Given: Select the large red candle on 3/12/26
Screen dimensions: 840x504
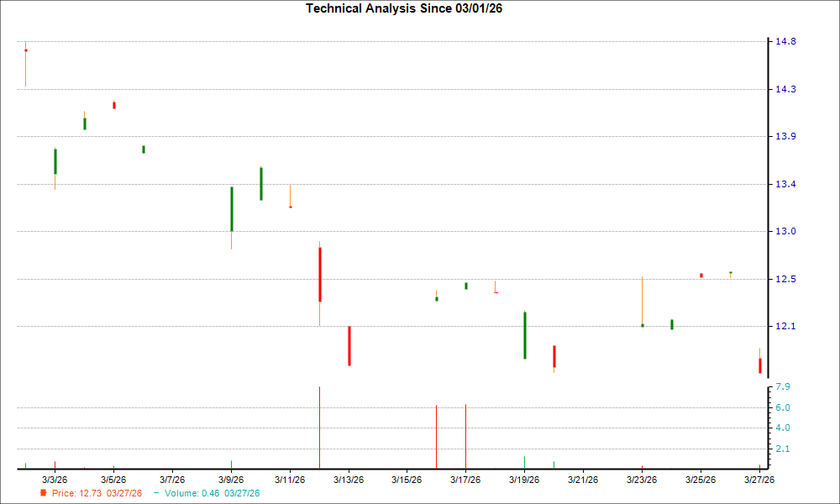Looking at the screenshot, I should pos(320,274).
